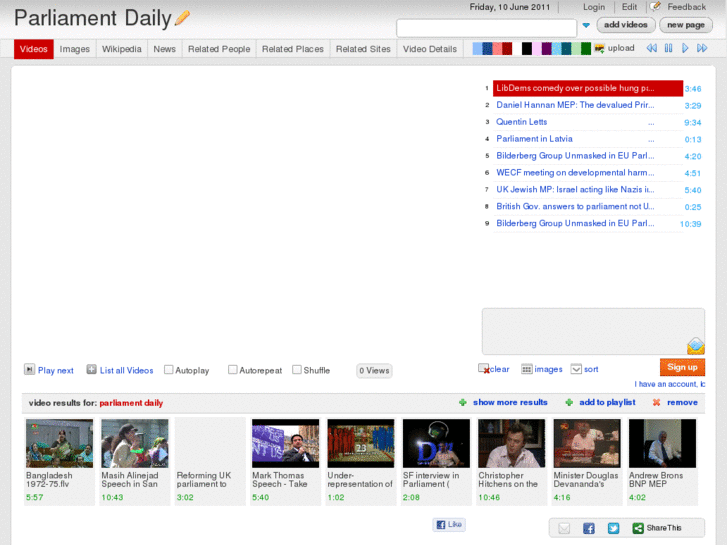
Task: Pick the dark green theme swatch
Action: coord(586,48)
